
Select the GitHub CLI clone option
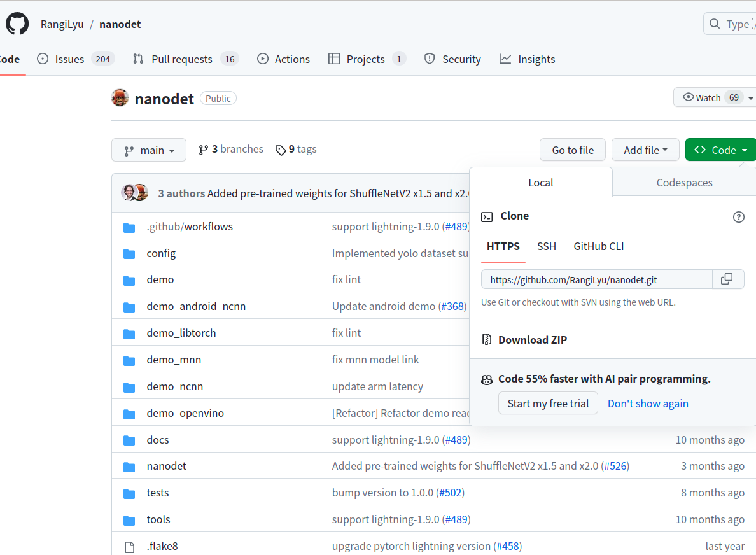click(598, 247)
